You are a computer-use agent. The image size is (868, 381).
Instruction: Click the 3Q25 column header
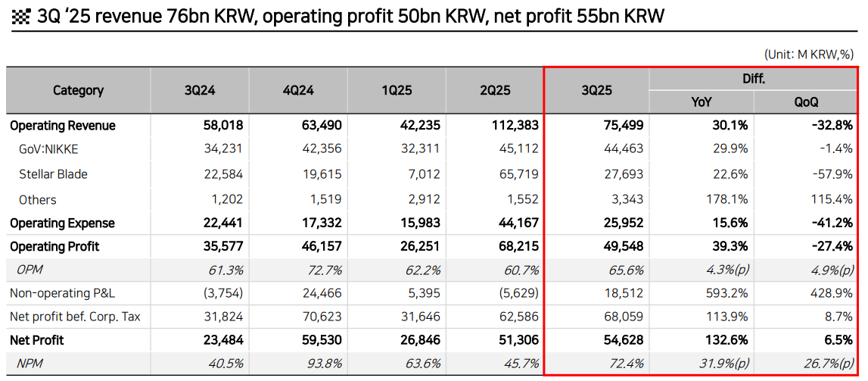pos(596,90)
